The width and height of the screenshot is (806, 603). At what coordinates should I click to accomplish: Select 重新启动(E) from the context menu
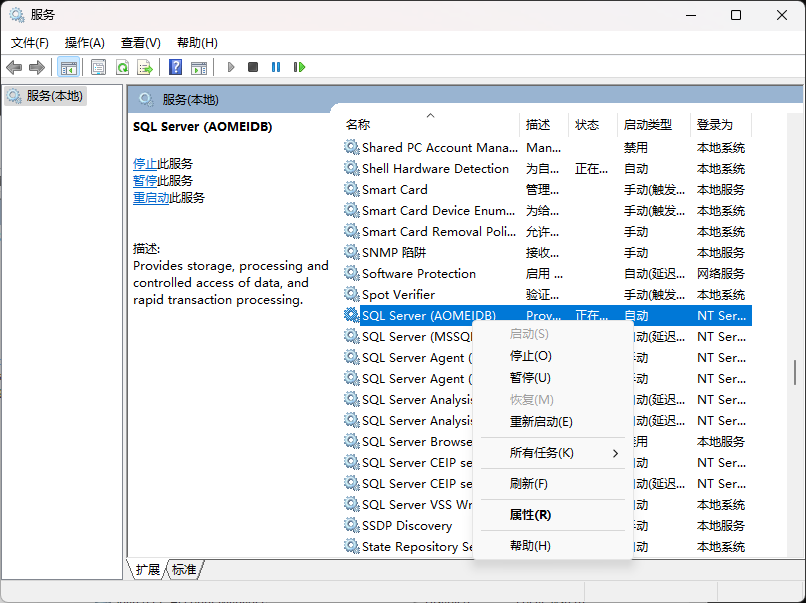(x=541, y=422)
